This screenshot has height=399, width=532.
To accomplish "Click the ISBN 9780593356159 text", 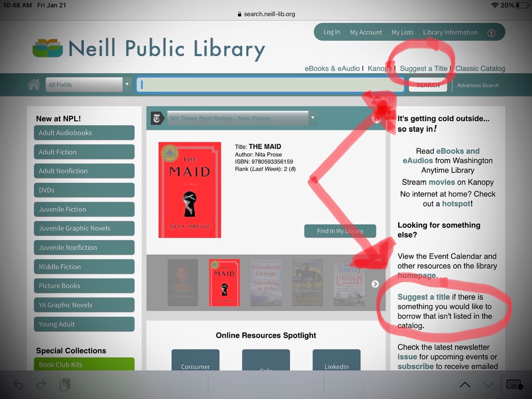I will click(x=264, y=162).
